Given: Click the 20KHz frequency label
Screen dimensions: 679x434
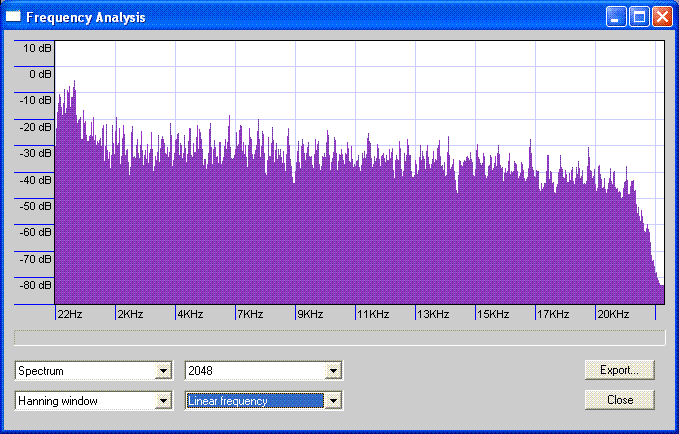Looking at the screenshot, I should [613, 314].
